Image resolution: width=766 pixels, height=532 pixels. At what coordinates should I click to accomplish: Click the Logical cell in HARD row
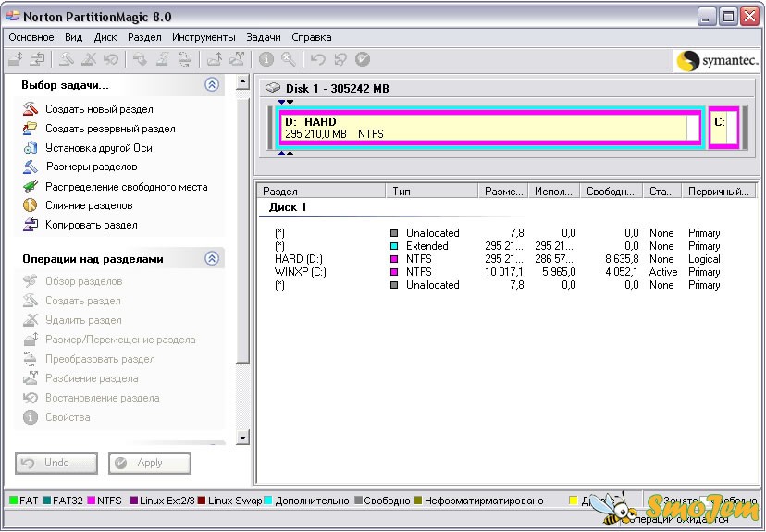704,259
